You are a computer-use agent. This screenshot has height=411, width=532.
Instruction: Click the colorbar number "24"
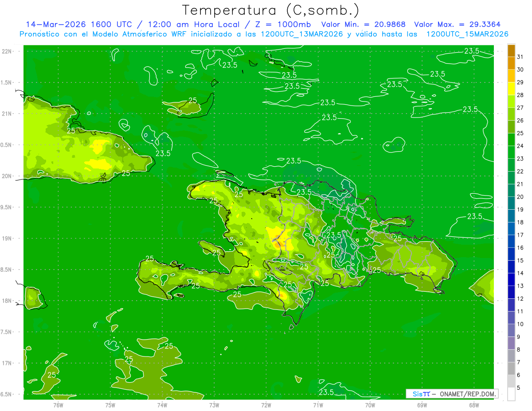click(x=520, y=146)
